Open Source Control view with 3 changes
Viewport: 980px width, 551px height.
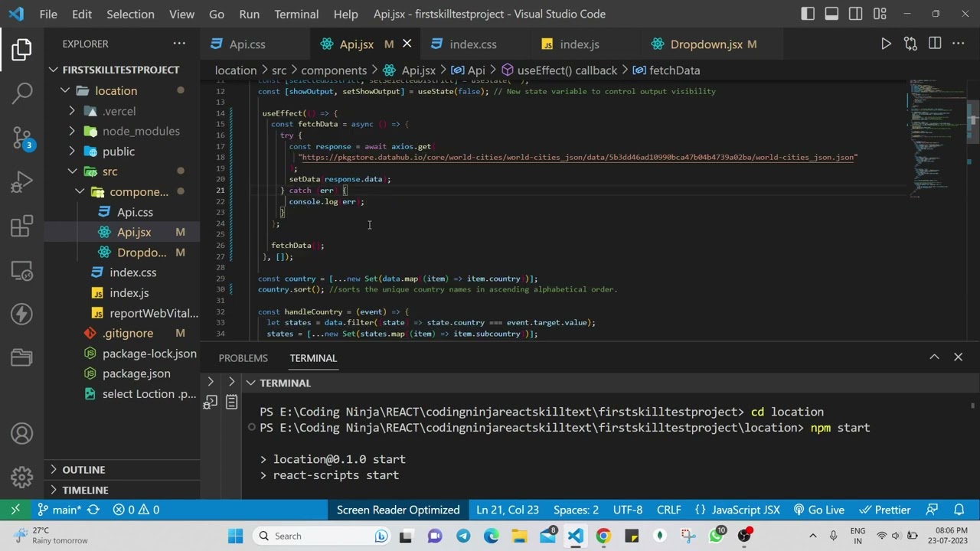[22, 138]
